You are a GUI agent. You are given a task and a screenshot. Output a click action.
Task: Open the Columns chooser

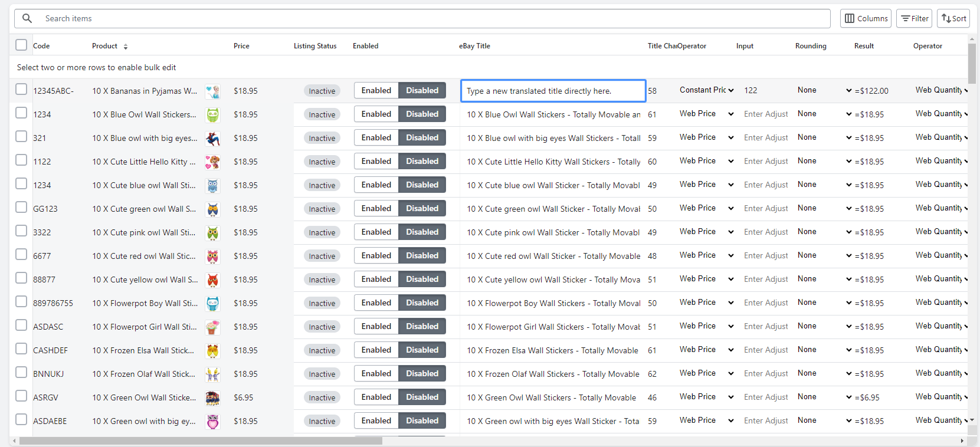click(x=866, y=18)
